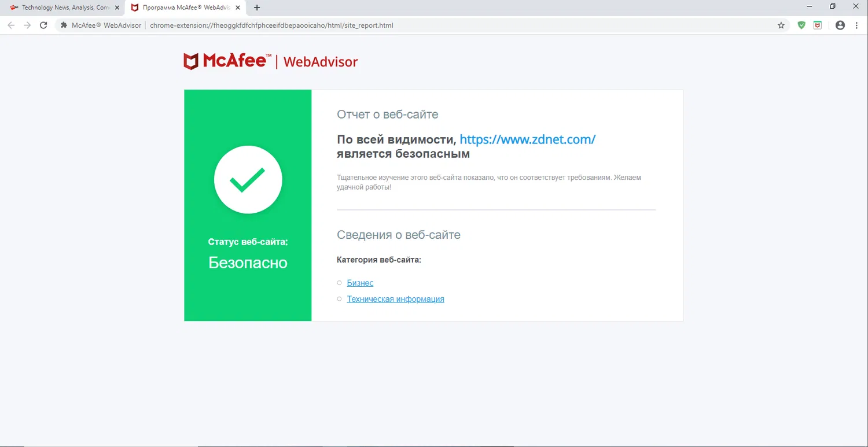Open the https://www.zdnet.com/ link

527,139
